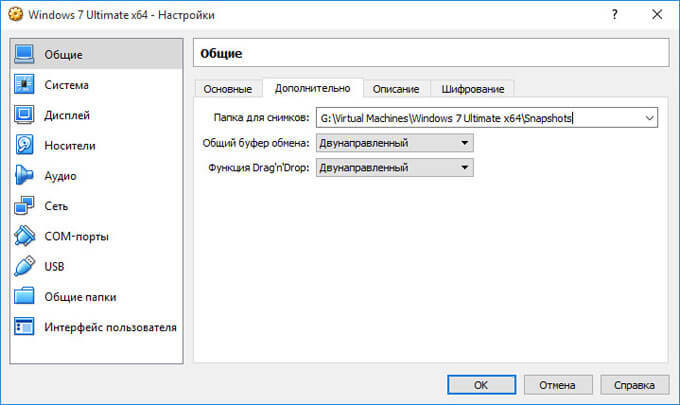The width and height of the screenshot is (680, 405).
Task: Open the Система chip icon section
Action: 26,85
